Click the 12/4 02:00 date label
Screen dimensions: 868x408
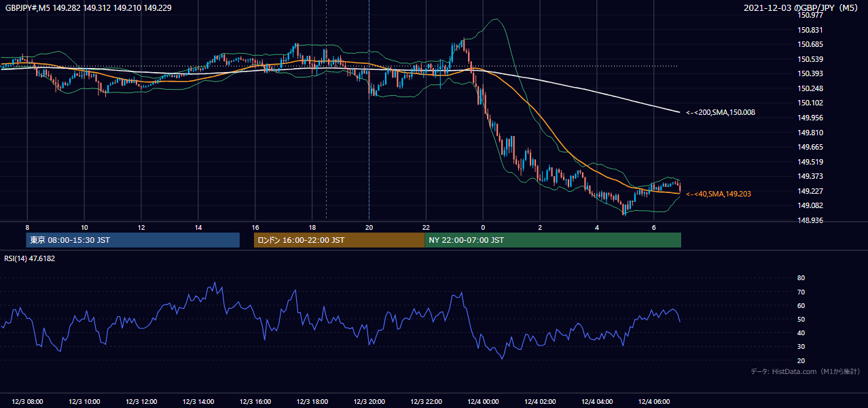(540, 402)
